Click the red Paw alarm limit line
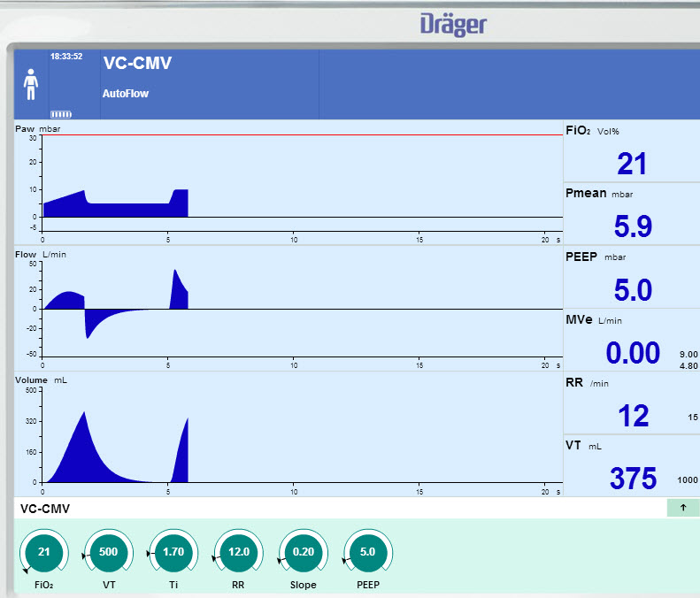Viewport: 700px width, 598px height. coord(303,134)
